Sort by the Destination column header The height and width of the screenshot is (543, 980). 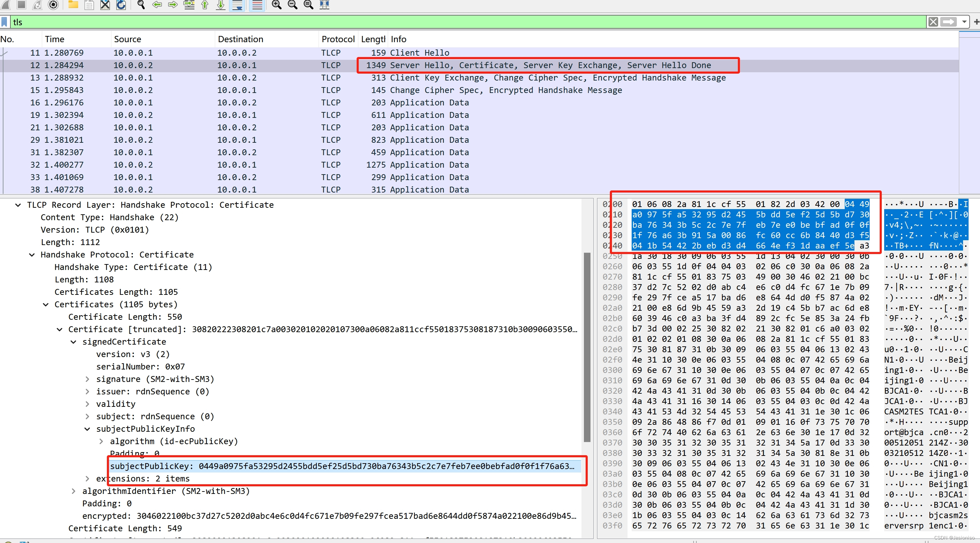240,39
